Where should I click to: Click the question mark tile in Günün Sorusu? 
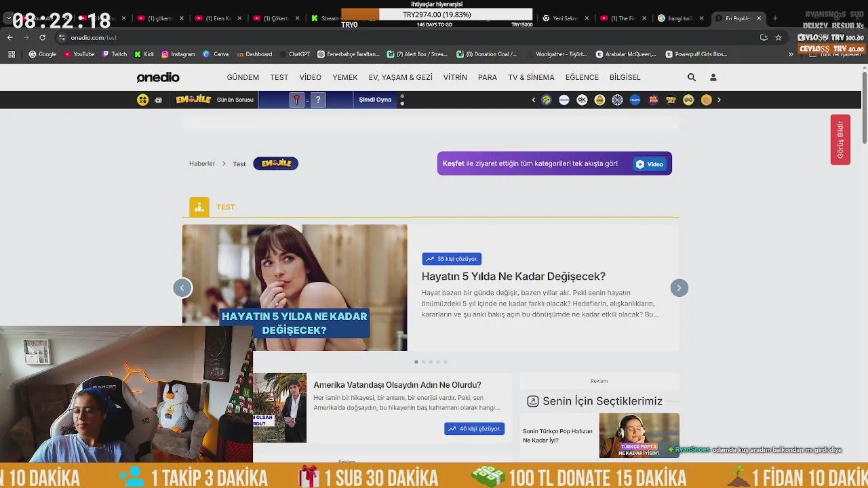tap(318, 100)
